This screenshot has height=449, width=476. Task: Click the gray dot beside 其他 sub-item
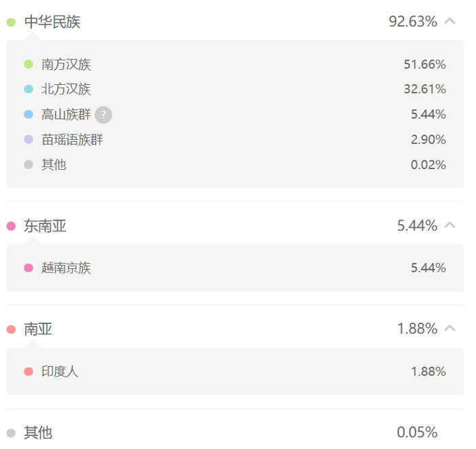point(29,164)
